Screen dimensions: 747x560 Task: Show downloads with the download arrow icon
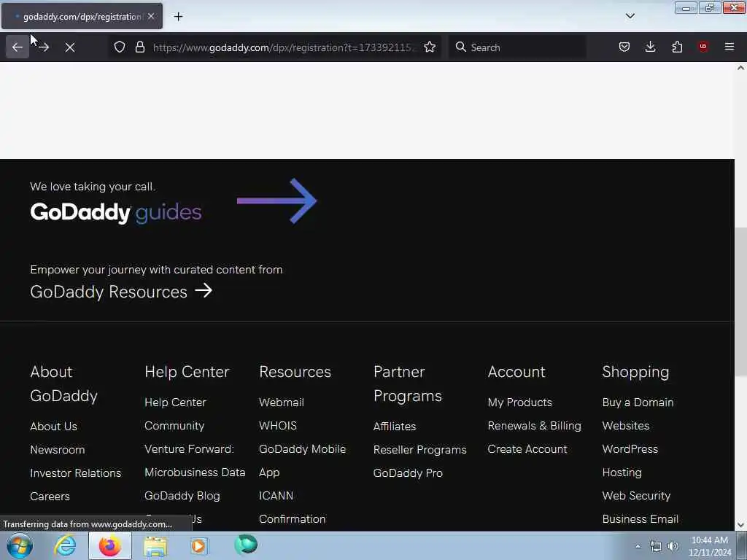coord(650,47)
